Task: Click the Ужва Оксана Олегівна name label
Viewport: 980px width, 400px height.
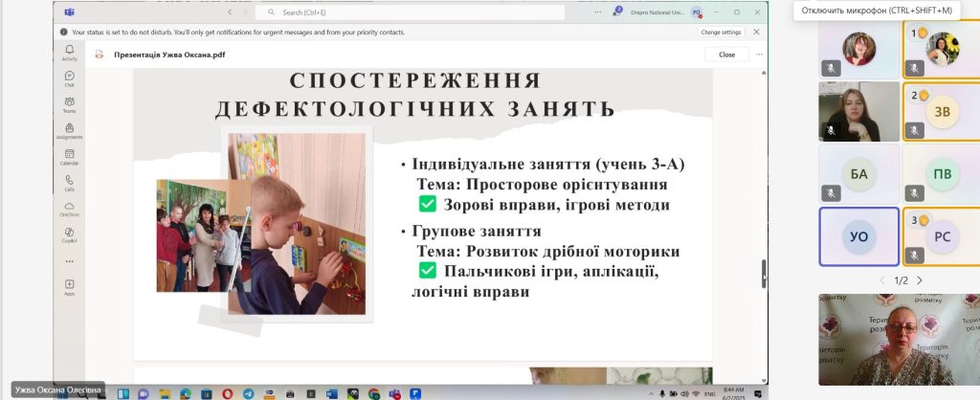Action: click(x=58, y=390)
